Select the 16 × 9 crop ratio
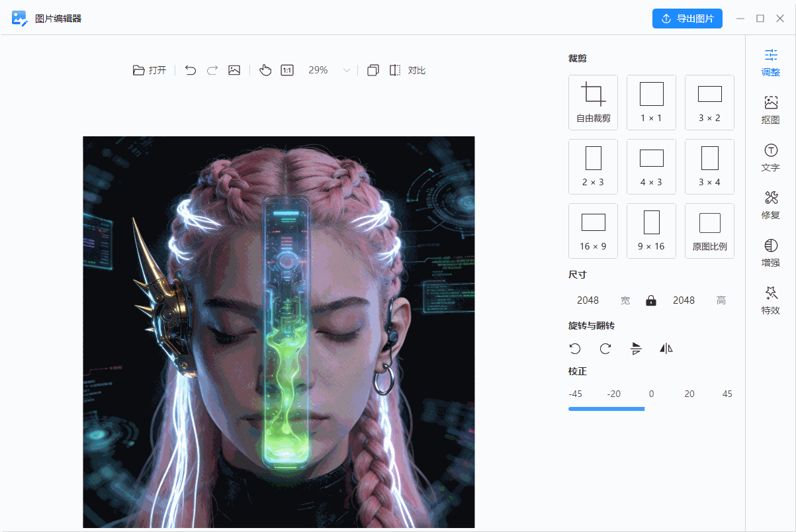 [593, 230]
